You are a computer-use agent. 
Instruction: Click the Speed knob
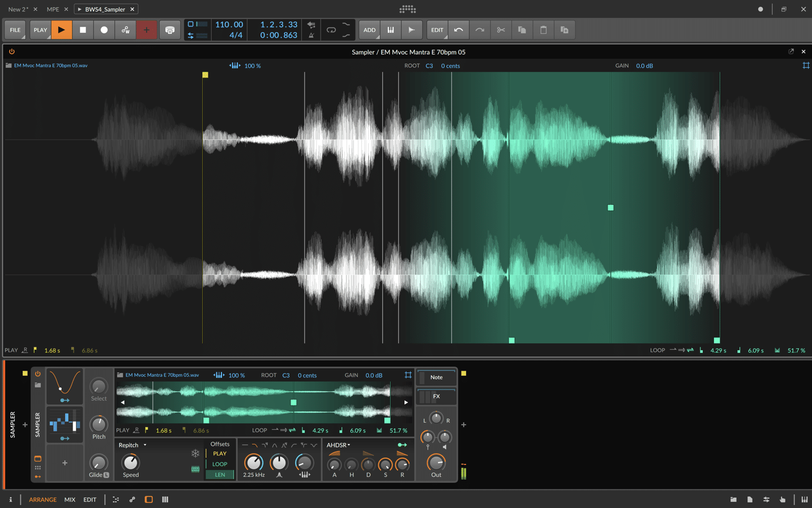[131, 462]
